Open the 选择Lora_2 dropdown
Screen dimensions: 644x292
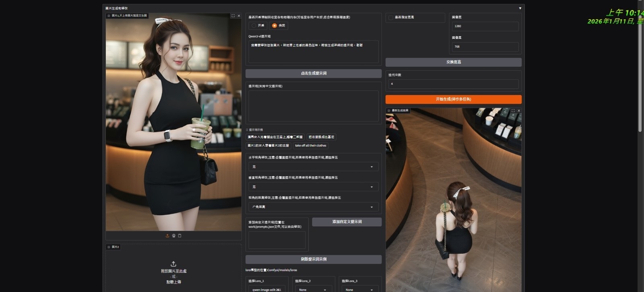click(314, 289)
